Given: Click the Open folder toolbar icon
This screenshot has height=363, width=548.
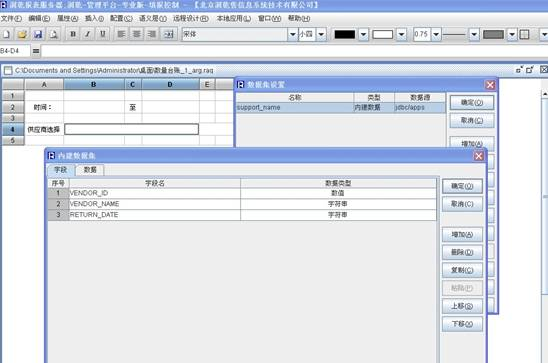Looking at the screenshot, I should coord(22,34).
